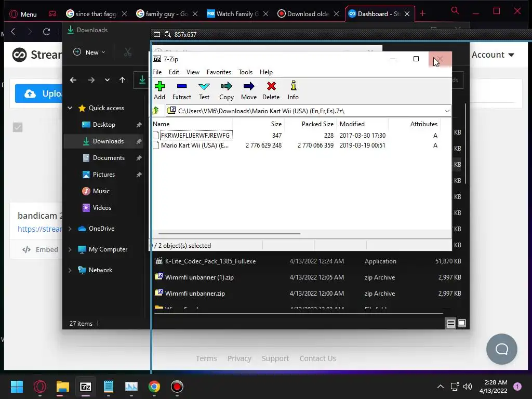Tick the checkbox on the Streamable dashboard
532x399 pixels.
18,127
